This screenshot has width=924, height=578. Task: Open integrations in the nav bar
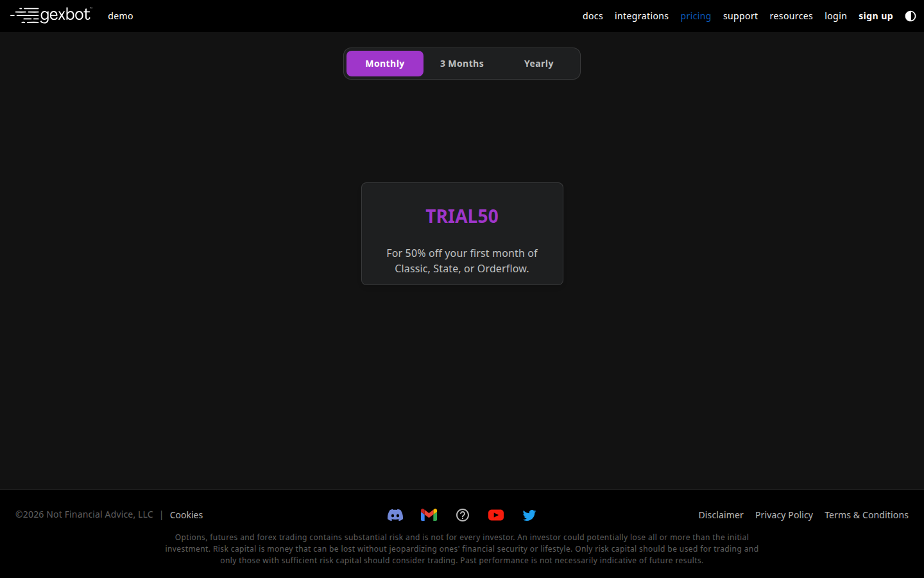coord(642,16)
